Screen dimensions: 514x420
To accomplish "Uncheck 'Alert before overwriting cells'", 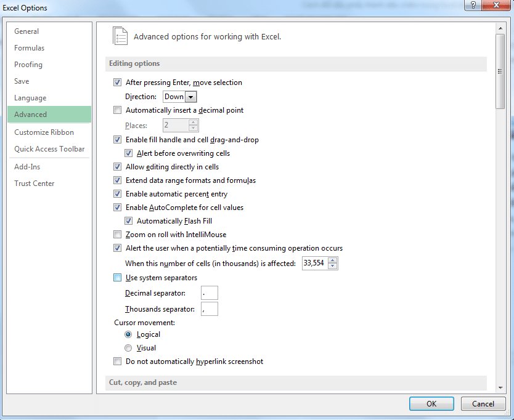I will click(128, 153).
